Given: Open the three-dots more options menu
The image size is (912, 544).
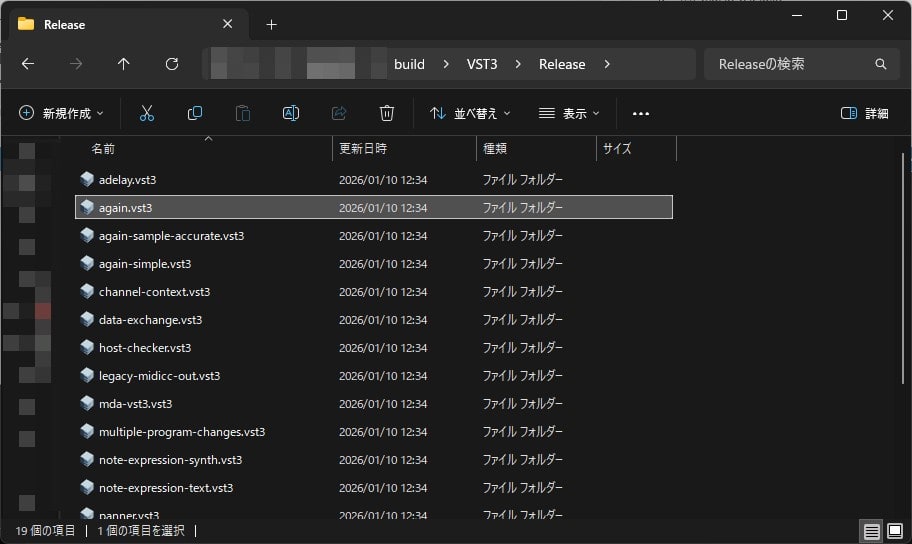Looking at the screenshot, I should (x=640, y=113).
